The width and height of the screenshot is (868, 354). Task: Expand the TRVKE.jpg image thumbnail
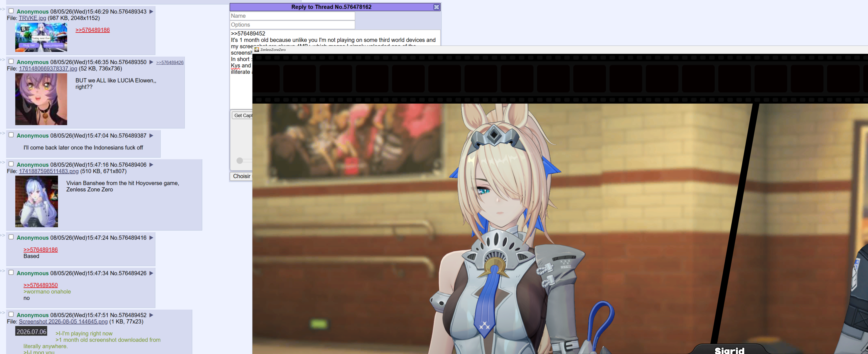click(x=41, y=37)
